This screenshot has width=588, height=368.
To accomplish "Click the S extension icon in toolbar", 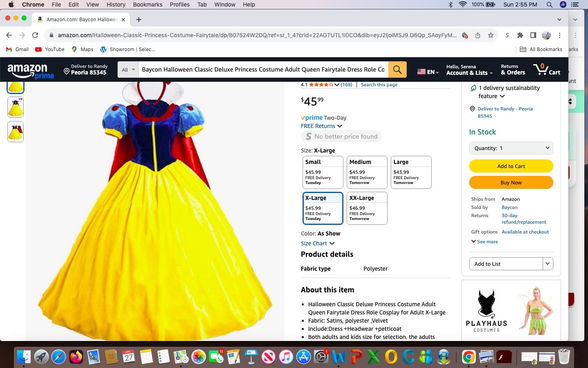I will (507, 35).
